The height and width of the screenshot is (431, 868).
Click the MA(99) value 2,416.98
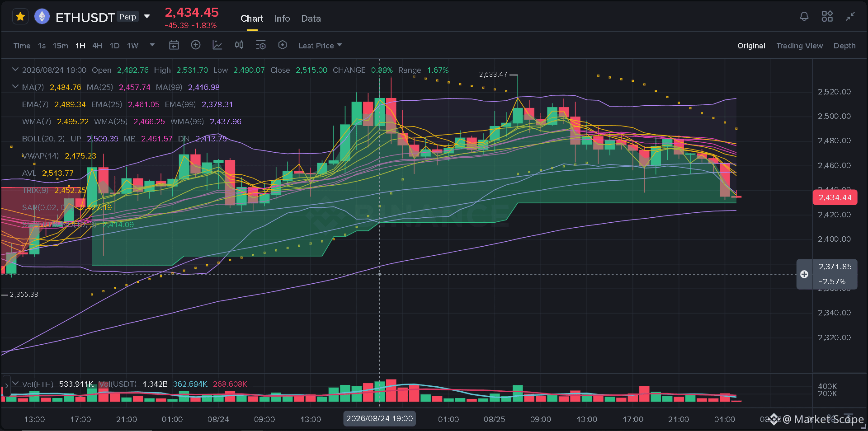tap(204, 87)
